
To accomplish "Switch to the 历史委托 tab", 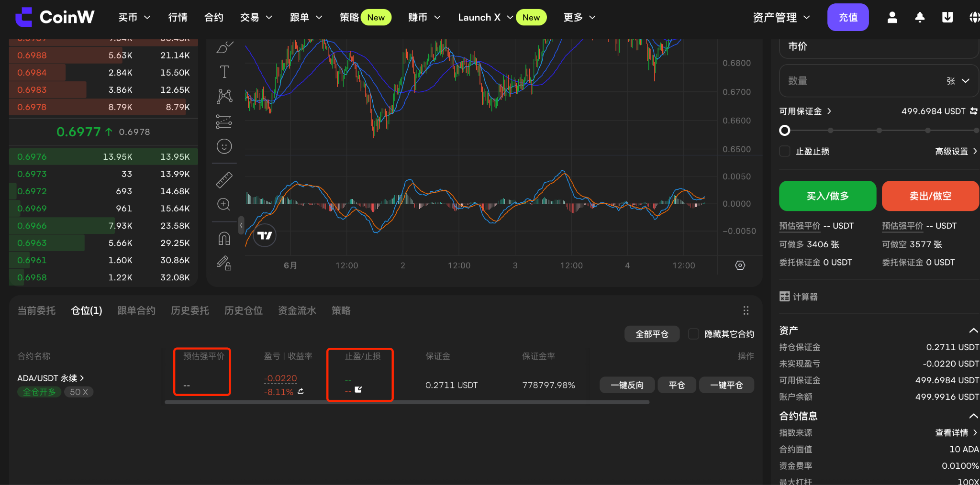I will point(190,311).
